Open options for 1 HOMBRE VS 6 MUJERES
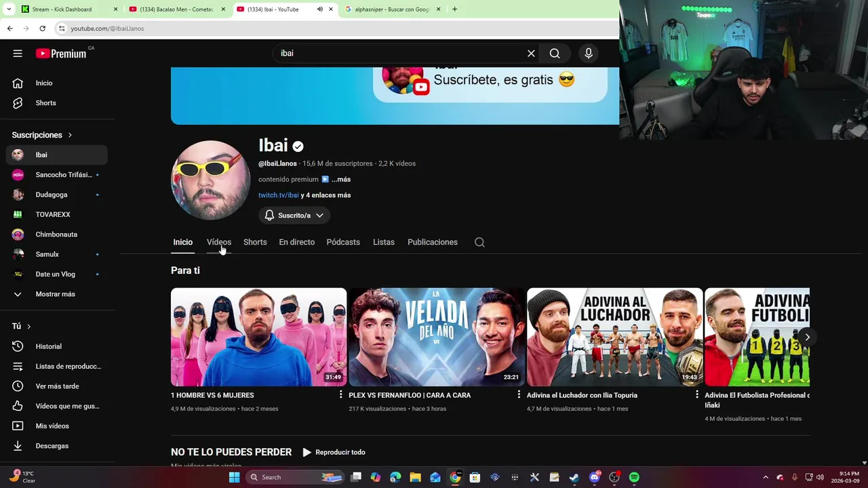The height and width of the screenshot is (488, 868). pyautogui.click(x=341, y=394)
